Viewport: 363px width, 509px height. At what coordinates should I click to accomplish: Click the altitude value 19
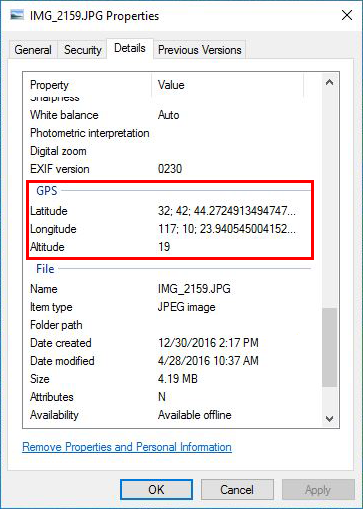pyautogui.click(x=164, y=247)
